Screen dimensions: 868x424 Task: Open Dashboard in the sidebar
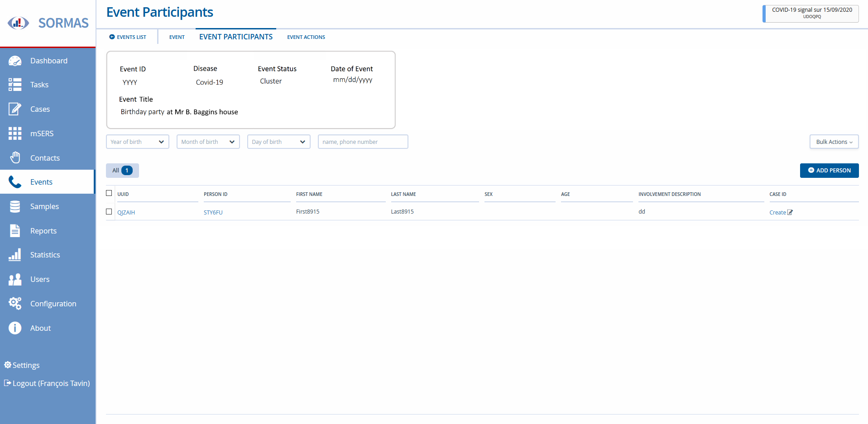tap(48, 61)
